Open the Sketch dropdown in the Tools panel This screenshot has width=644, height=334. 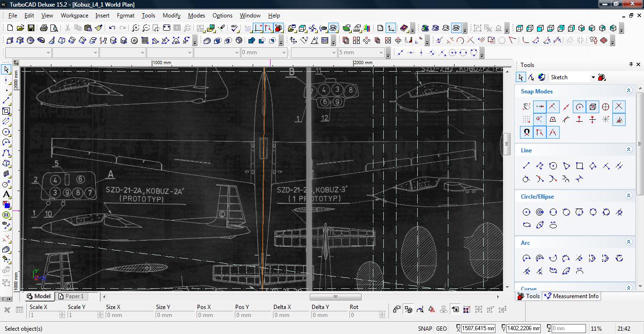(593, 77)
